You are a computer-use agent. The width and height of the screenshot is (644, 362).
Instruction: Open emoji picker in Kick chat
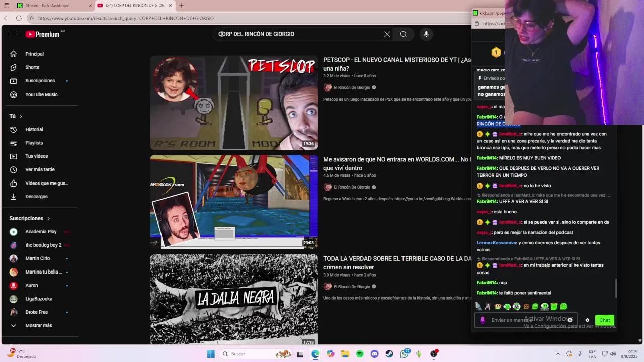pyautogui.click(x=570, y=320)
